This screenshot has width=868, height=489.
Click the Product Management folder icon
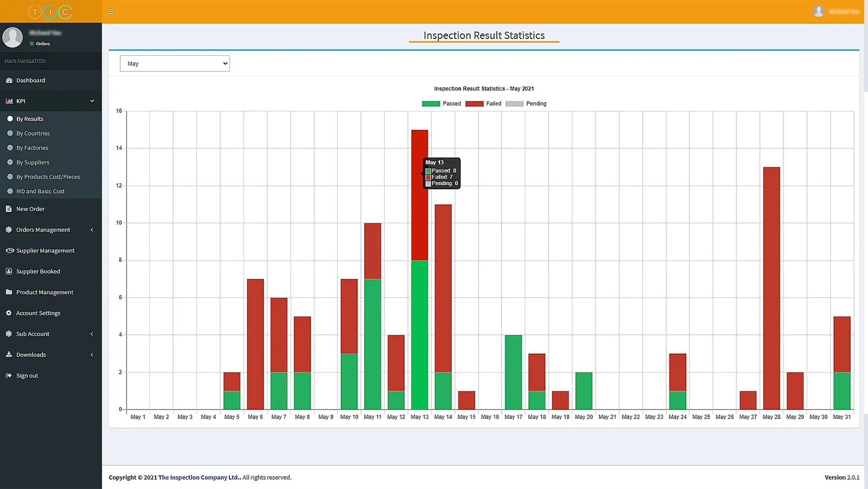9,292
